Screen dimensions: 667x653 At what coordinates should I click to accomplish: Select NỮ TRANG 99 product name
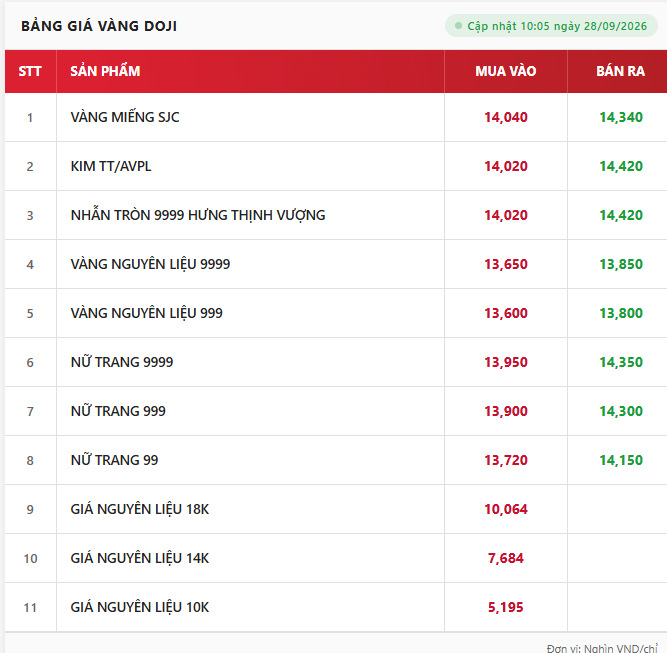114,459
